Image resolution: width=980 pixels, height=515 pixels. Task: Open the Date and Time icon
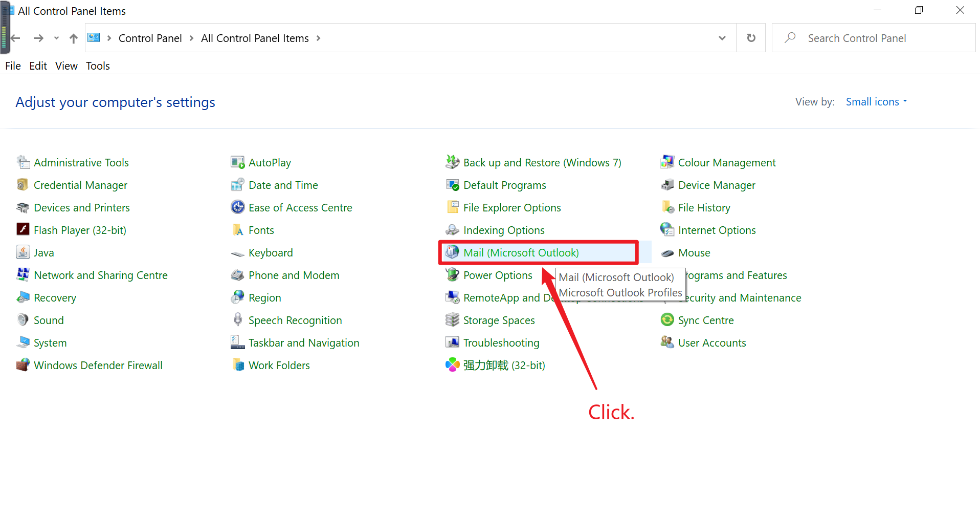tap(238, 185)
